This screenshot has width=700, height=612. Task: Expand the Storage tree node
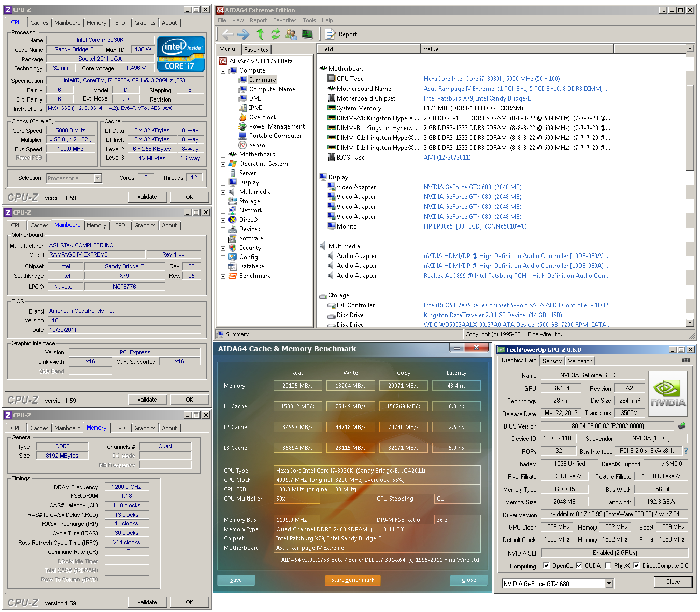tap(223, 202)
